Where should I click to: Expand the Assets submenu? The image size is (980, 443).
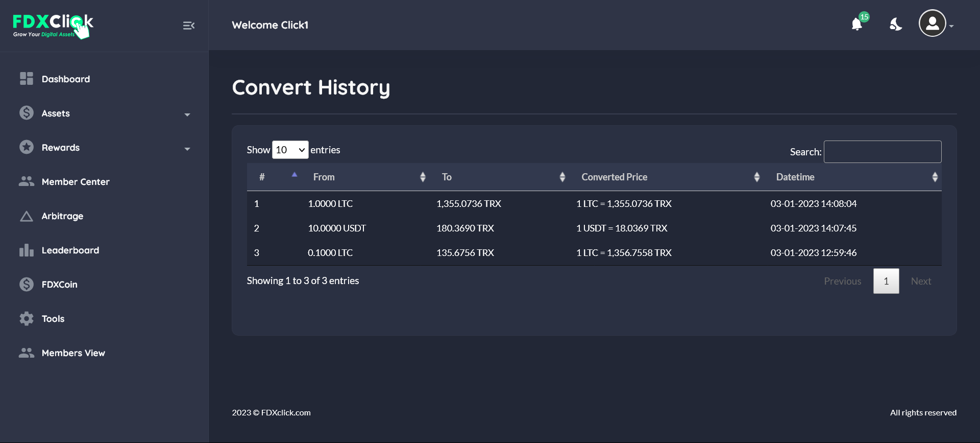[x=104, y=113]
